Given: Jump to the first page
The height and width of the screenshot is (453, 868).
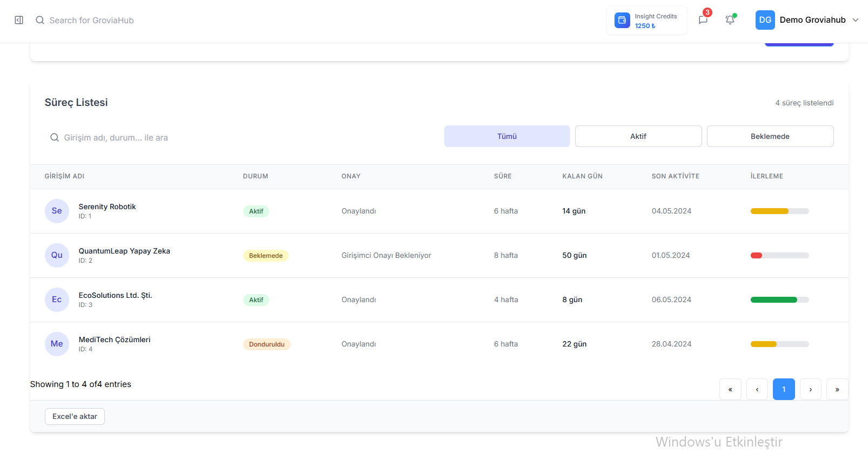Looking at the screenshot, I should click(730, 389).
